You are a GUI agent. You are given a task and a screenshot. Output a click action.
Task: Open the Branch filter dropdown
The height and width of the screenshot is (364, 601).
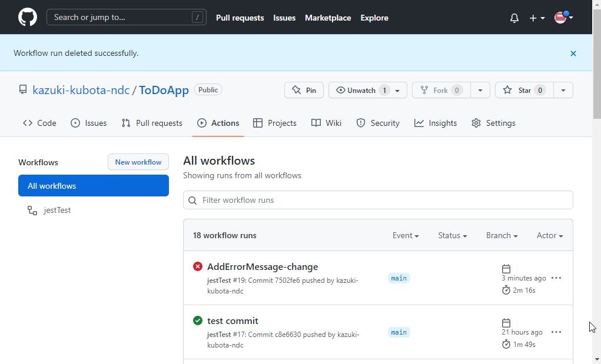pos(502,235)
